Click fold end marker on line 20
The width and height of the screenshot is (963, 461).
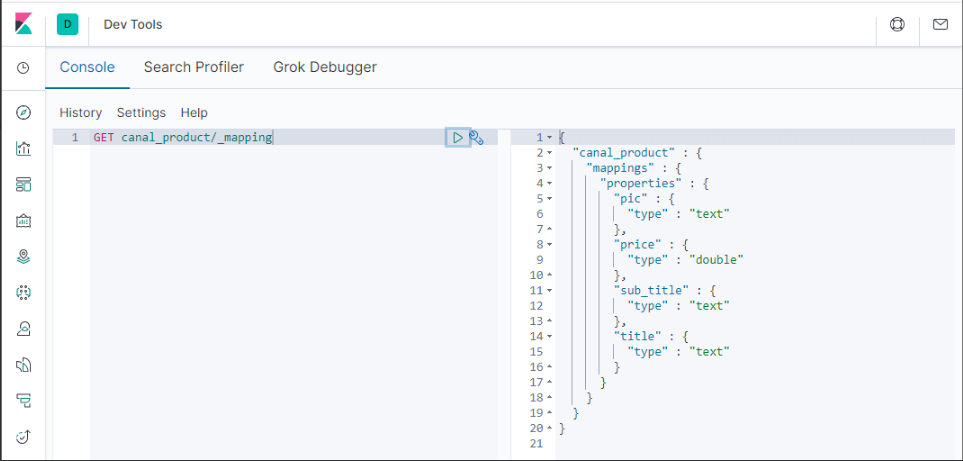coord(550,428)
